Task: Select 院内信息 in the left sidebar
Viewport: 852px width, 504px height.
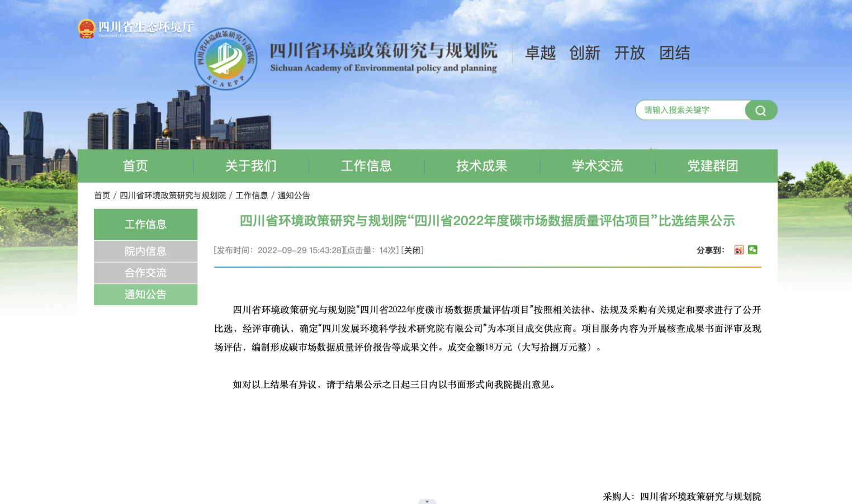Action: [145, 251]
